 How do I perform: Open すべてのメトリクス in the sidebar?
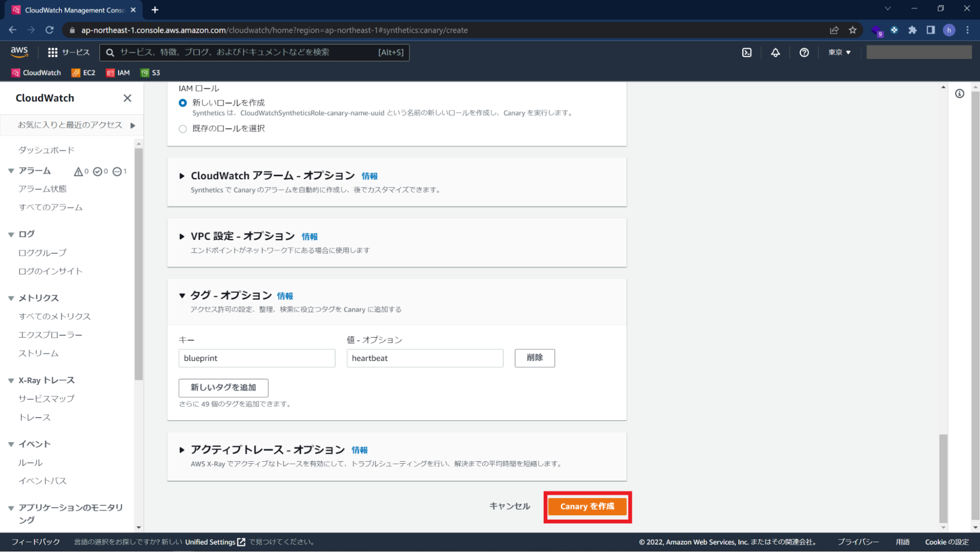[54, 316]
